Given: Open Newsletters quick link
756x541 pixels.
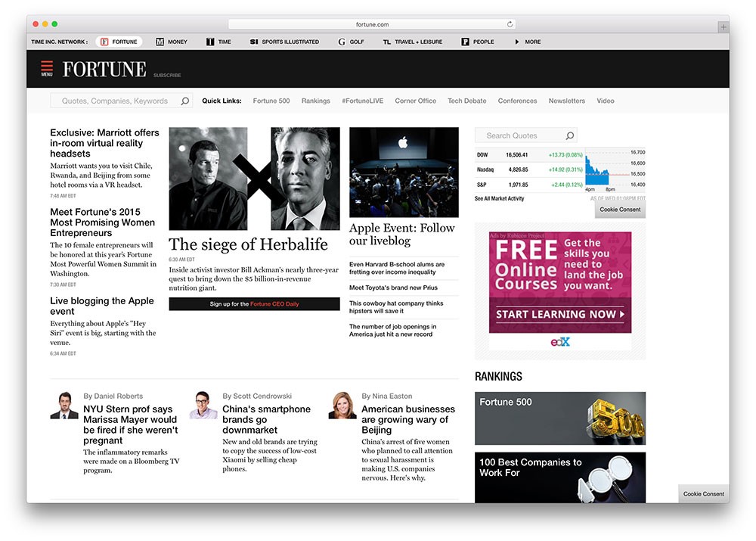Looking at the screenshot, I should tap(567, 101).
